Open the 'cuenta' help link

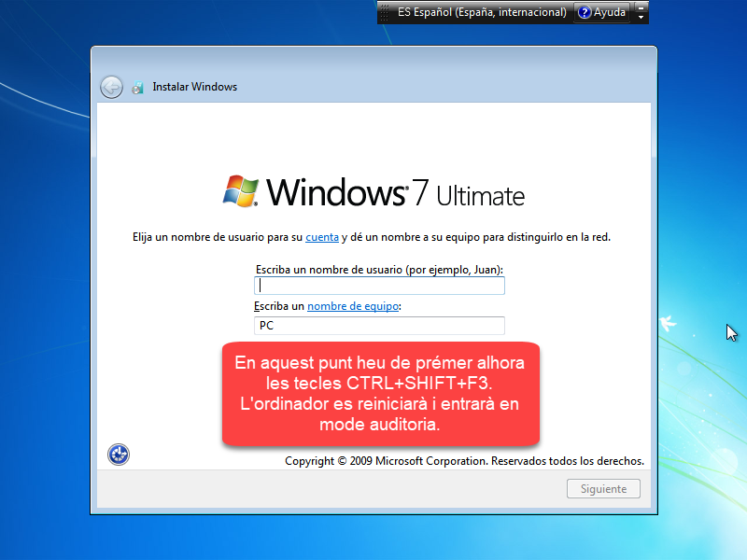321,237
